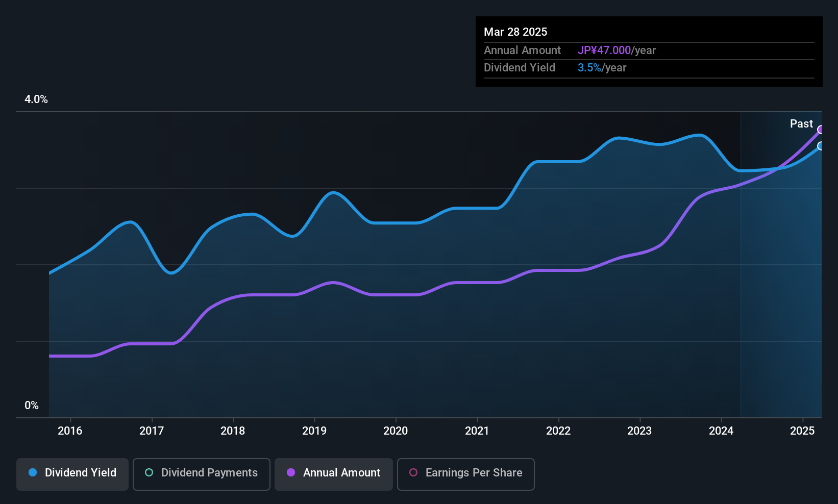Click the 4.0% label on the y-axis
Viewport: 838px width, 504px height.
36,99
